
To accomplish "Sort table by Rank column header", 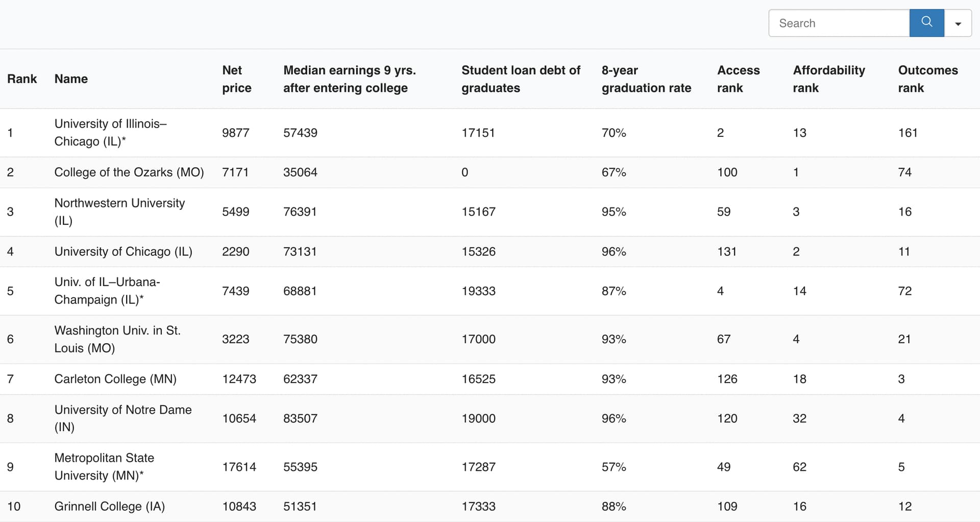I will (x=22, y=79).
